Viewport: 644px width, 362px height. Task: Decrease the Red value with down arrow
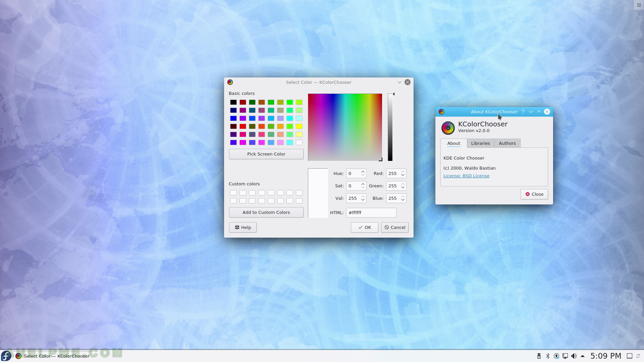click(403, 175)
